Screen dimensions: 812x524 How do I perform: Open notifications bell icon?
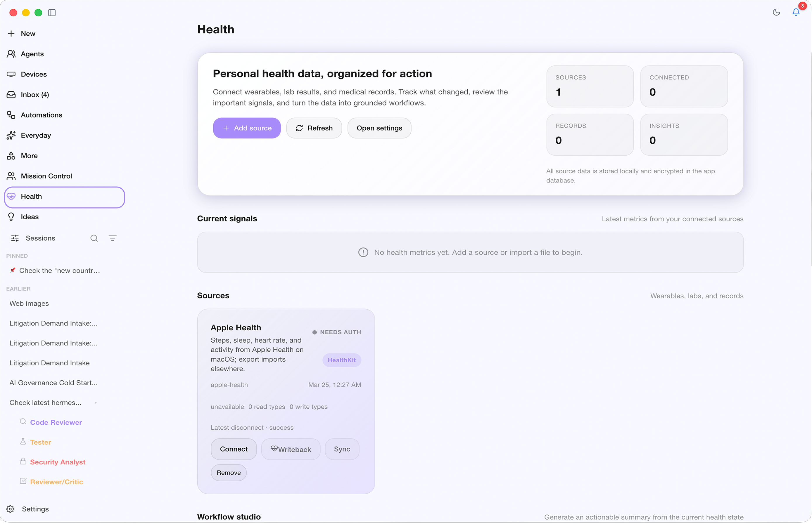coord(796,12)
